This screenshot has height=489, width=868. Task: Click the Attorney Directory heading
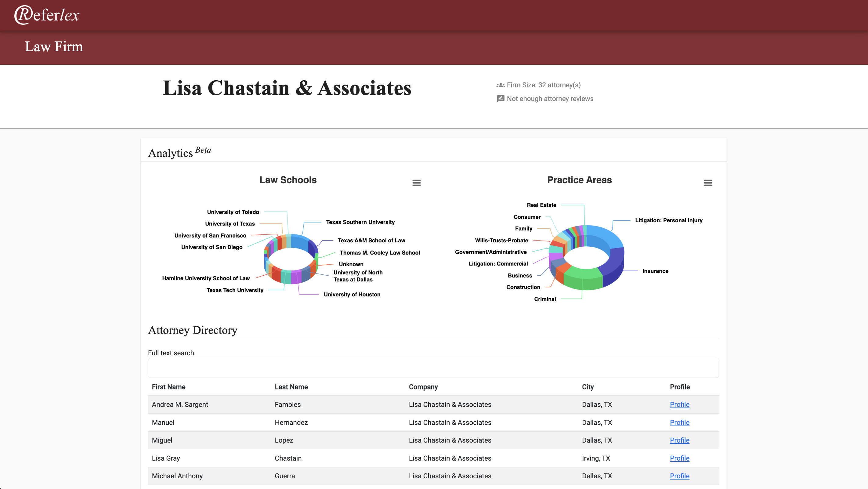(x=192, y=330)
